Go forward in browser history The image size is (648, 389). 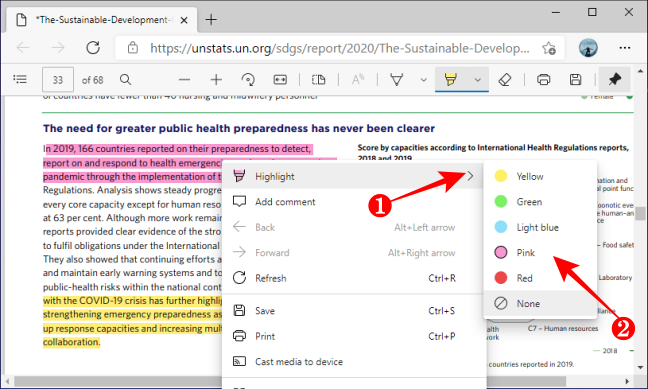(x=58, y=48)
